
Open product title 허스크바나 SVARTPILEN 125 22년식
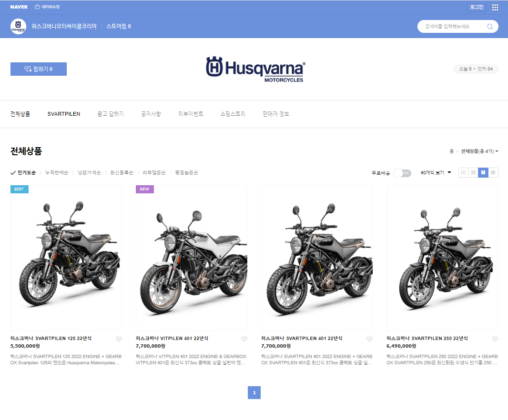51,339
